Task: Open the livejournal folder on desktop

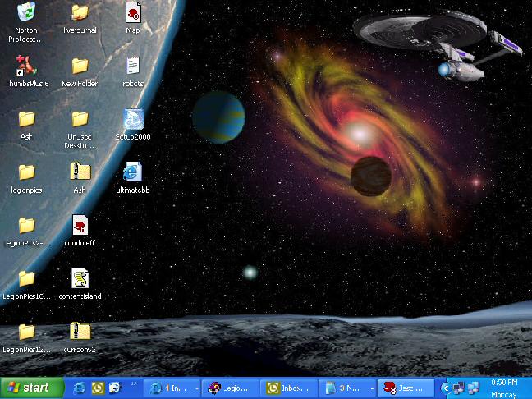Action: point(80,12)
